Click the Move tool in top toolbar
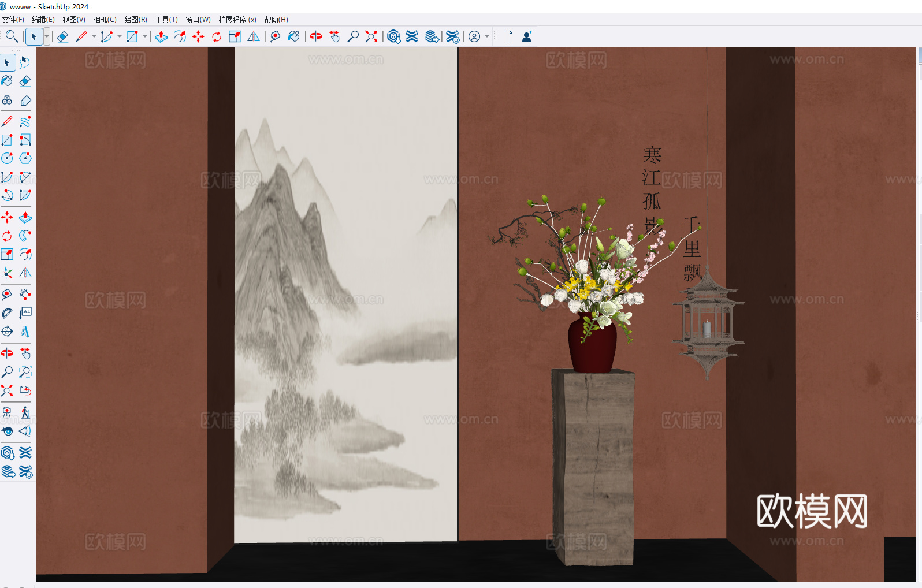The image size is (922, 588). click(x=198, y=36)
